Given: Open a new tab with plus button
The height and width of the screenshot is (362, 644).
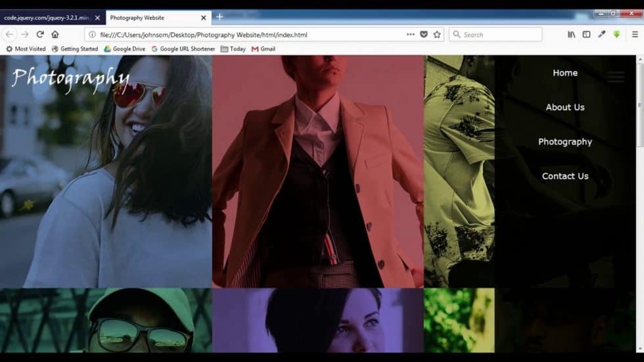Looking at the screenshot, I should point(219,17).
